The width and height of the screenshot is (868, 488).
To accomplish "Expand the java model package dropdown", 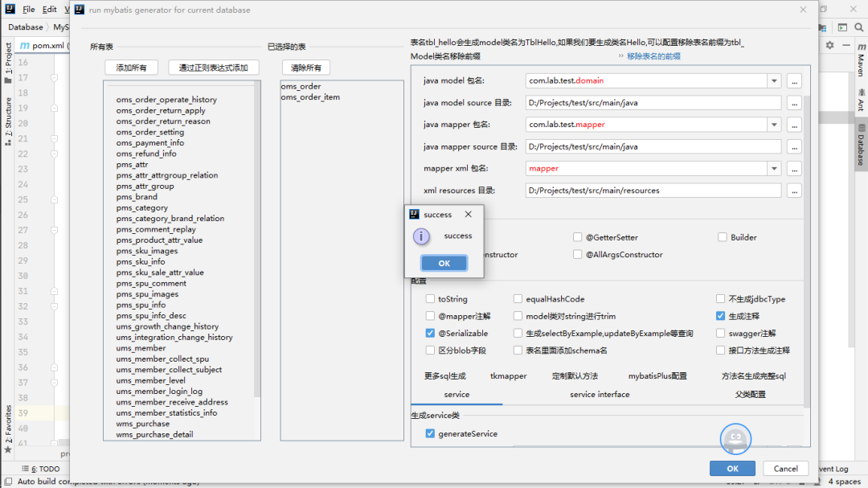I will pos(774,80).
